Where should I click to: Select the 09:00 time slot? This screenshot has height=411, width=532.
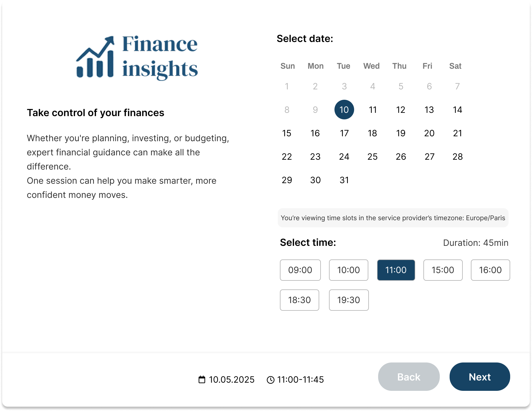300,270
